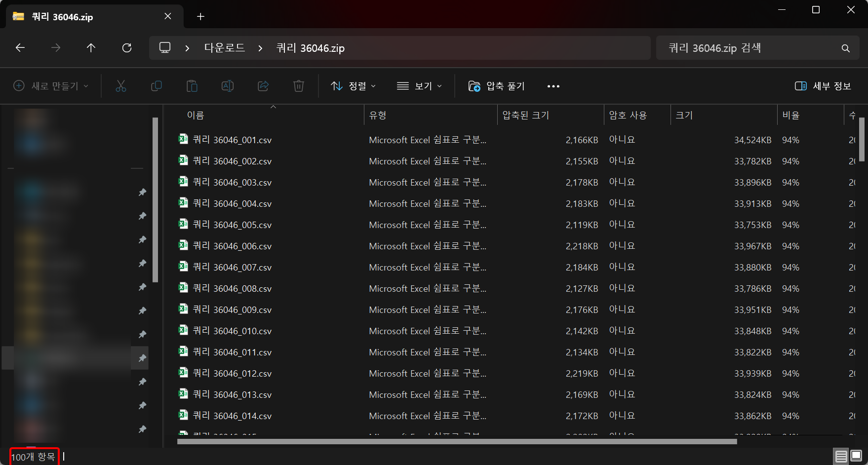This screenshot has width=868, height=465.
Task: Close the 쿼리 36046.zip tab
Action: pyautogui.click(x=168, y=16)
